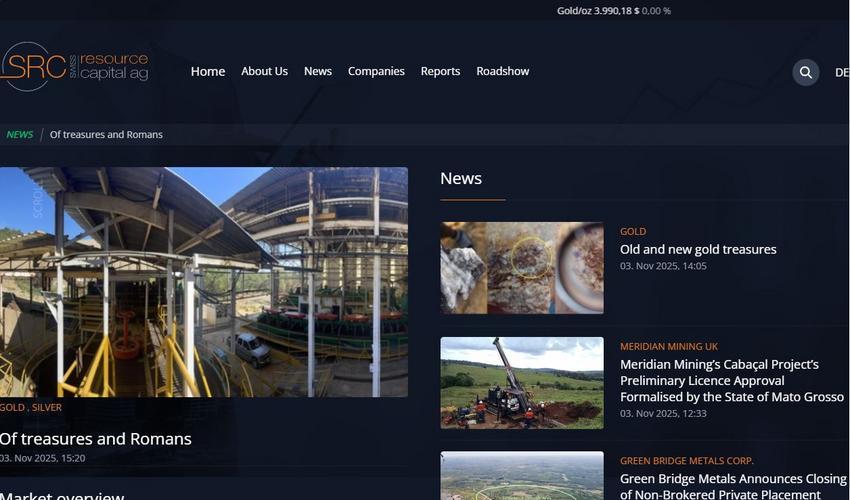850x500 pixels.
Task: Open the About Us menu item
Action: (265, 71)
